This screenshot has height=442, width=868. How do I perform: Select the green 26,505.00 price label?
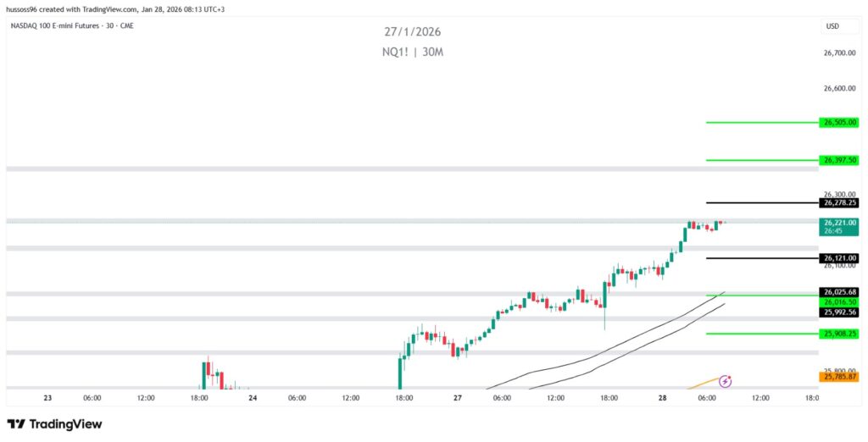pyautogui.click(x=838, y=122)
